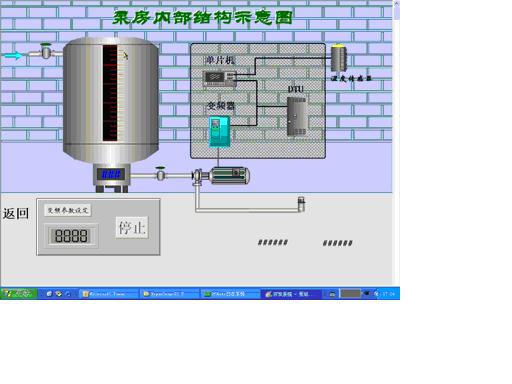The height and width of the screenshot is (384, 512).
Task: Select the 8888 frequency display field
Action: tap(71, 236)
